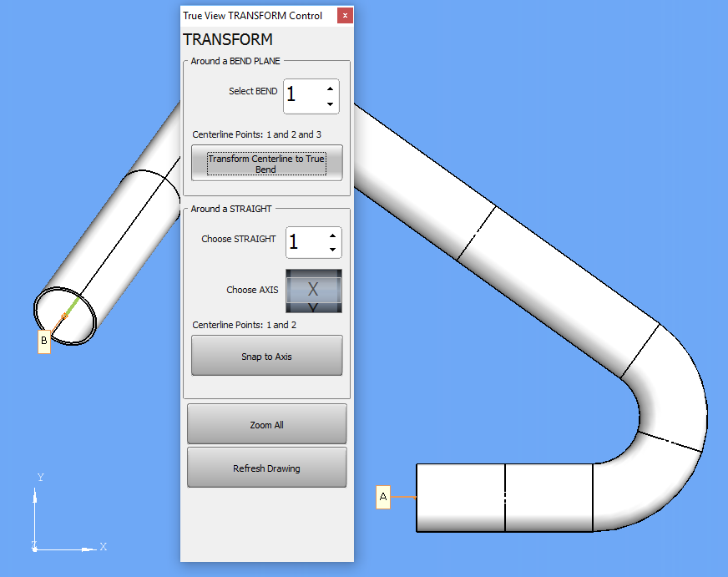Click the X axis label on triad
The image size is (728, 577).
point(104,546)
